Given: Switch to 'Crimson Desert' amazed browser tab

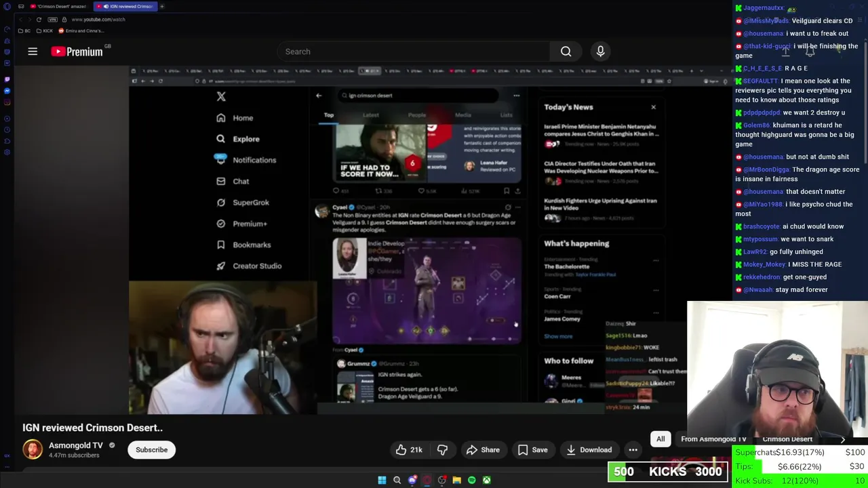Looking at the screenshot, I should point(58,6).
